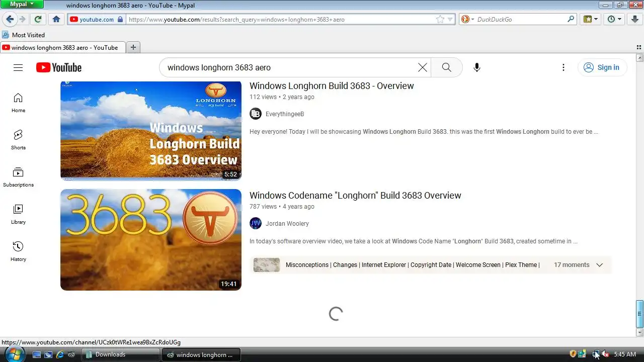Click '112 views • 2 years ago' text

[x=282, y=97]
